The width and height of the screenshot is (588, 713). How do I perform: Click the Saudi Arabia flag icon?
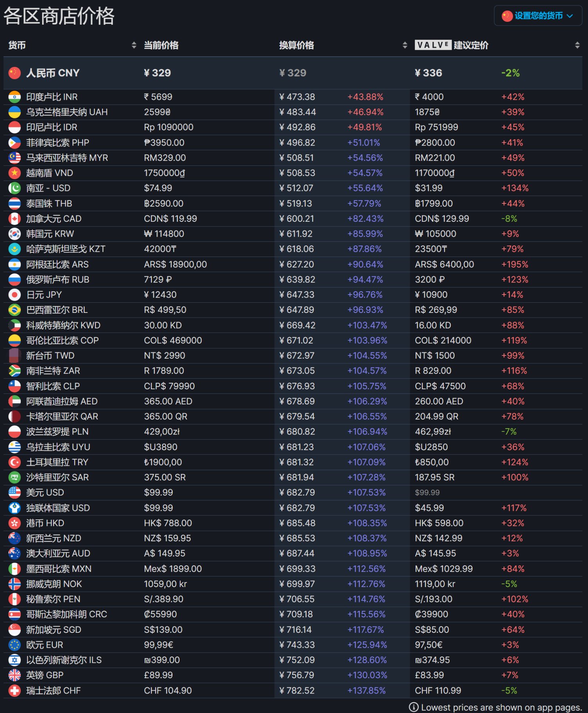pyautogui.click(x=14, y=478)
